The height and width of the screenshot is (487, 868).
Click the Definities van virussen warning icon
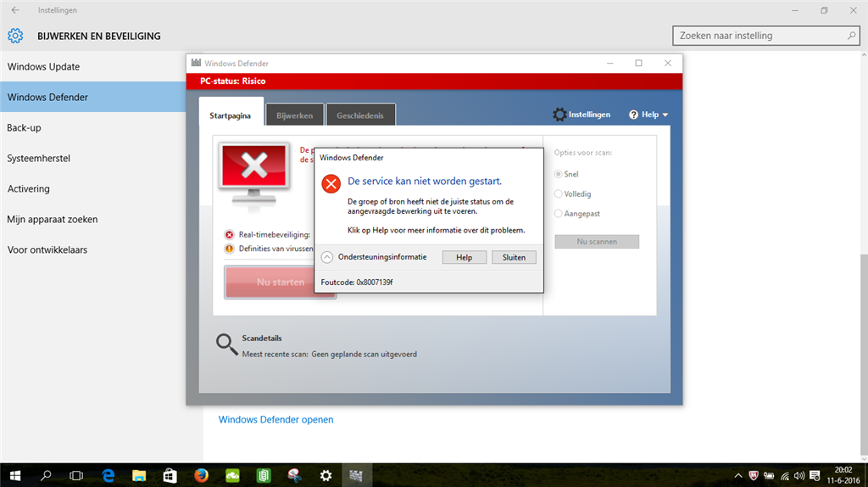(229, 249)
